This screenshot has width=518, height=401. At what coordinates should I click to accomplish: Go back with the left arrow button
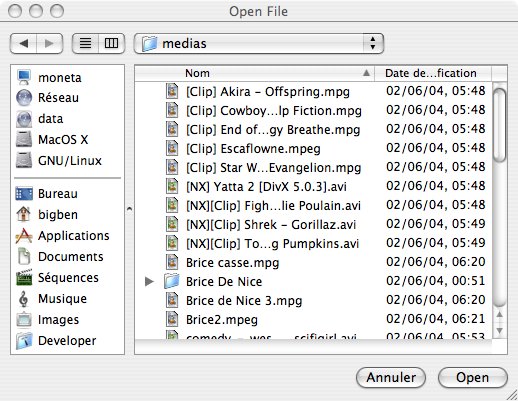tap(23, 43)
